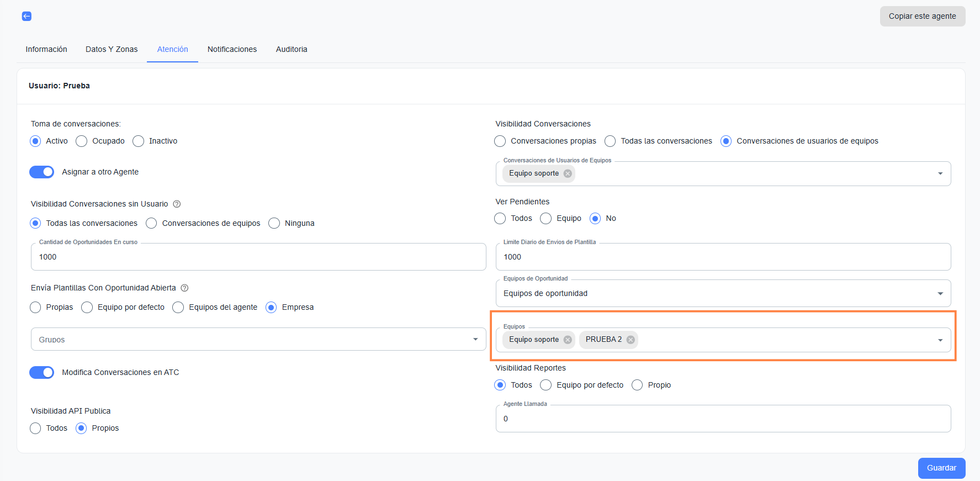The image size is (980, 481).
Task: Click Copiar este agente button
Action: 922,17
